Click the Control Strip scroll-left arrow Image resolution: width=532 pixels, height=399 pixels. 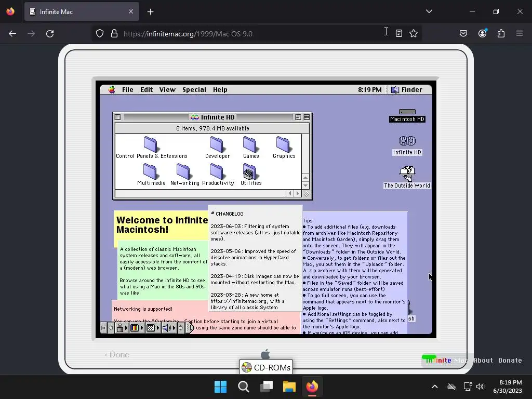click(110, 328)
